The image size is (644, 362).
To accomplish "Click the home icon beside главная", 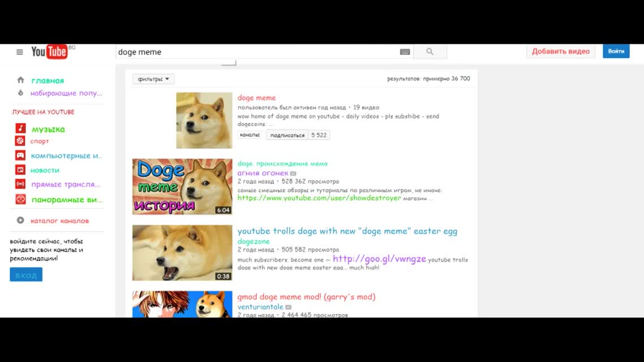I will point(20,80).
